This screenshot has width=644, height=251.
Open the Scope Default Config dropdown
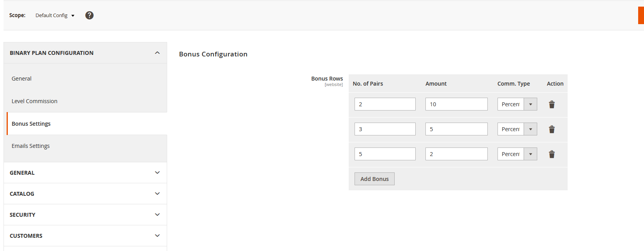55,15
